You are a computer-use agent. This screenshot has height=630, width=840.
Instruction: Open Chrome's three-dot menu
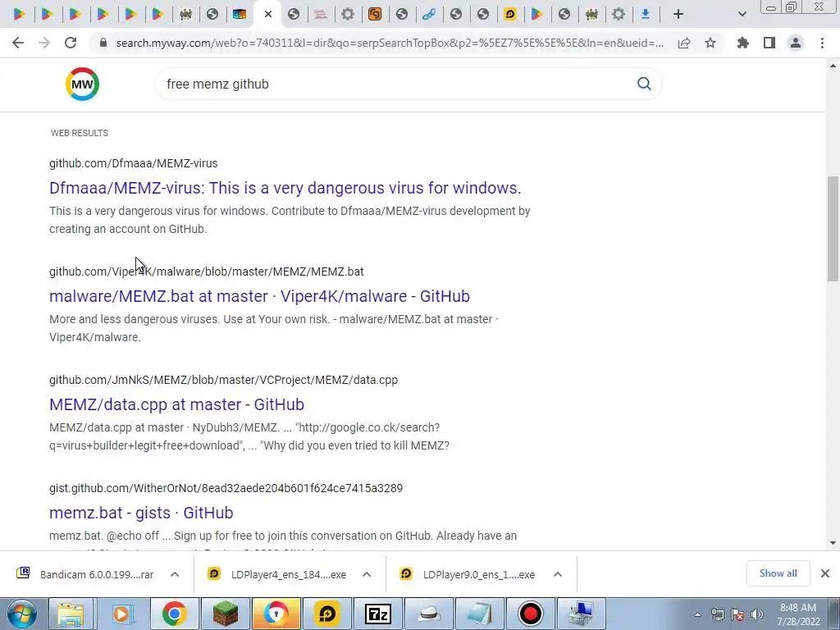tap(822, 43)
